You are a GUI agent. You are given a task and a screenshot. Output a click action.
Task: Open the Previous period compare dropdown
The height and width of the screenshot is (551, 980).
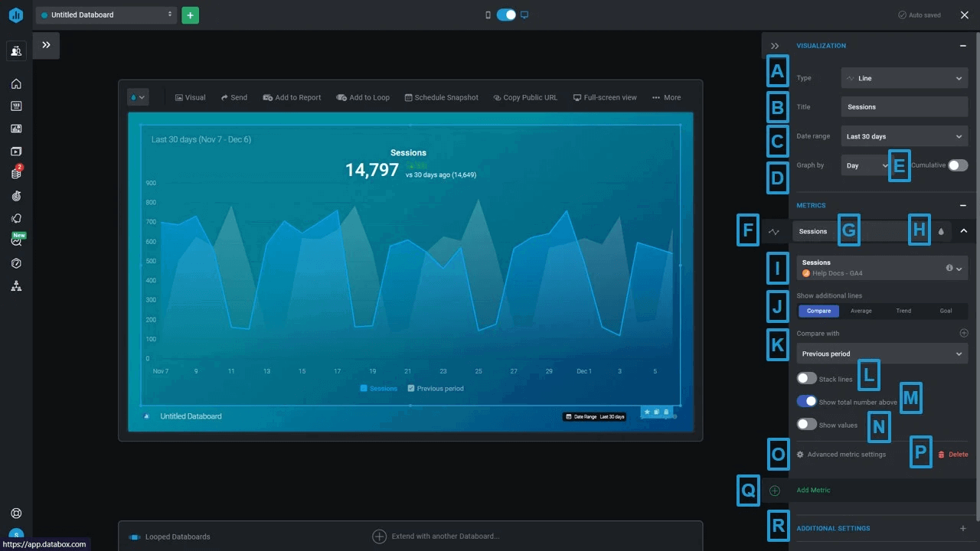point(881,354)
